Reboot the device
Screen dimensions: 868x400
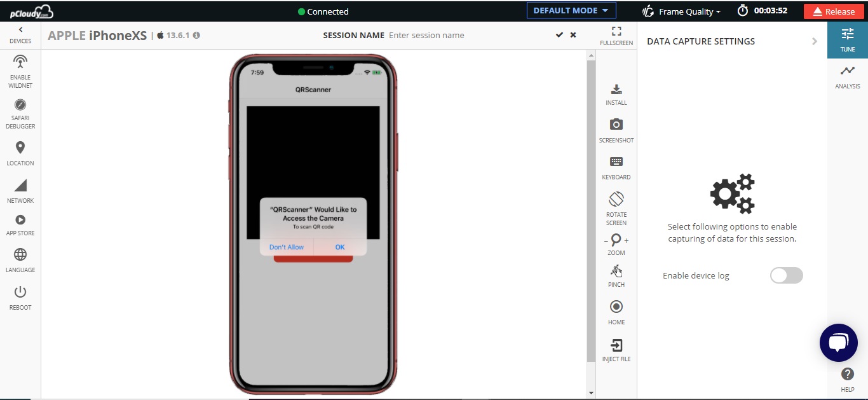click(x=20, y=298)
